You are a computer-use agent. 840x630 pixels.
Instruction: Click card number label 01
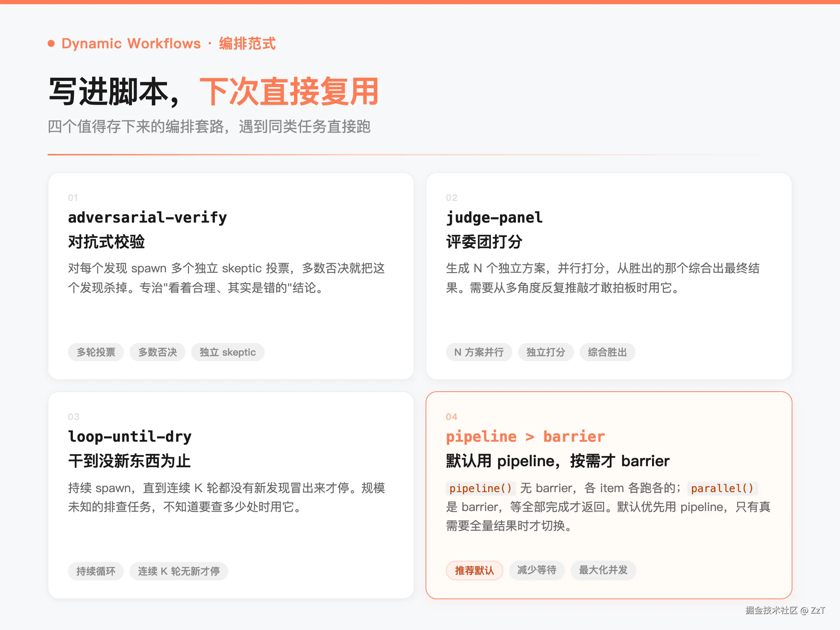point(73,197)
